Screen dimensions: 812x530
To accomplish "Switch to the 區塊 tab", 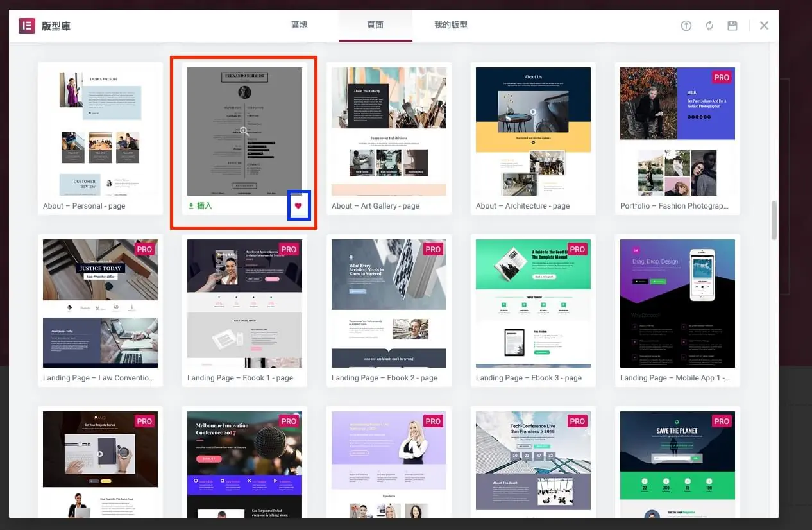I will tap(300, 25).
